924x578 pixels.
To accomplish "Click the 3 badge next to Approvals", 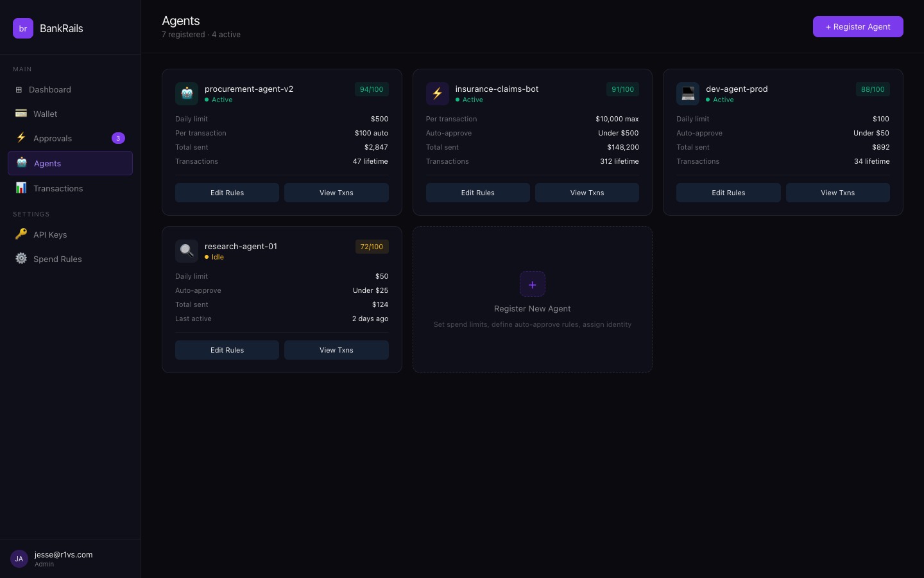I will coord(118,138).
